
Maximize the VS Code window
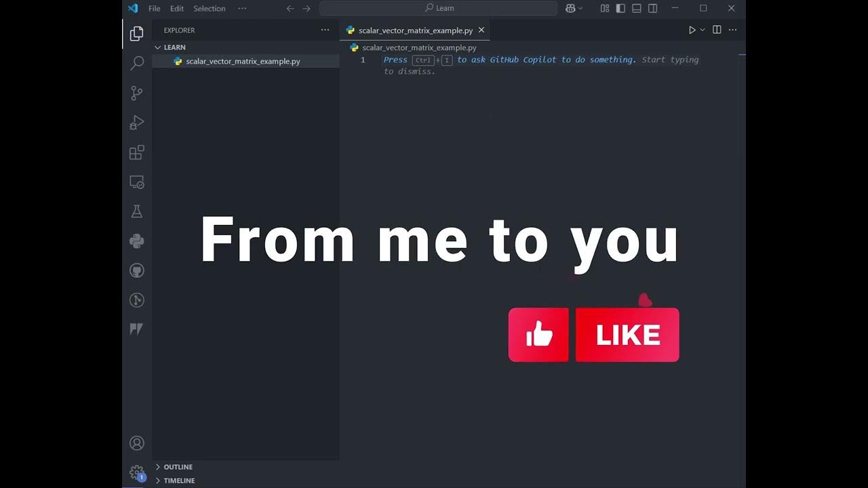tap(703, 8)
